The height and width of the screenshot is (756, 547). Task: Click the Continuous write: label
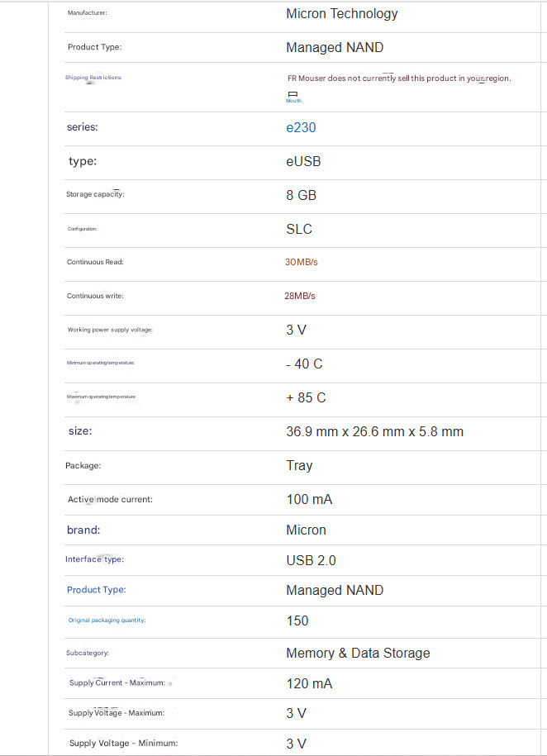click(x=95, y=296)
